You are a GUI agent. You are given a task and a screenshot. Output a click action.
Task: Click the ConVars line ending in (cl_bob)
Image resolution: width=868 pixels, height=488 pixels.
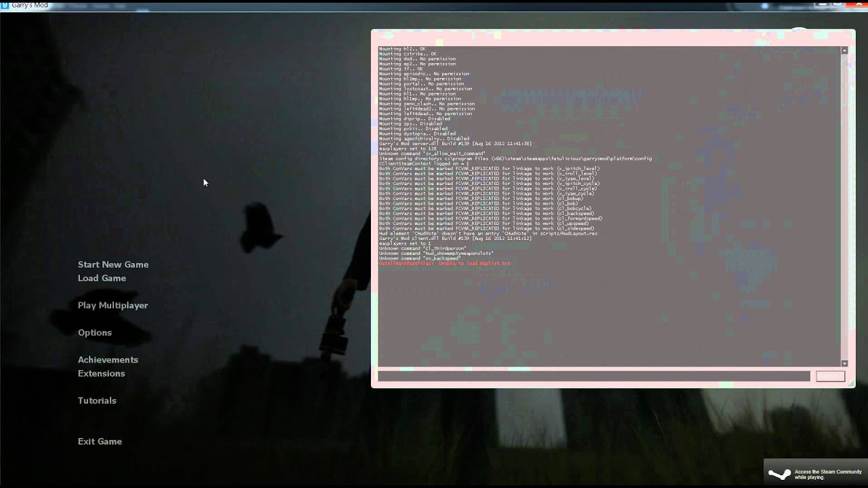point(478,203)
